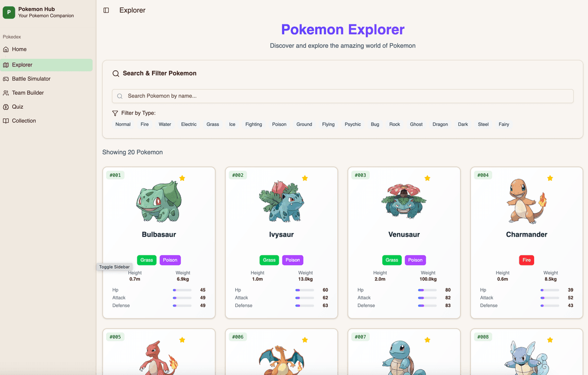Click the Pokemon Hub logo icon
This screenshot has width=588, height=375.
coord(9,11)
